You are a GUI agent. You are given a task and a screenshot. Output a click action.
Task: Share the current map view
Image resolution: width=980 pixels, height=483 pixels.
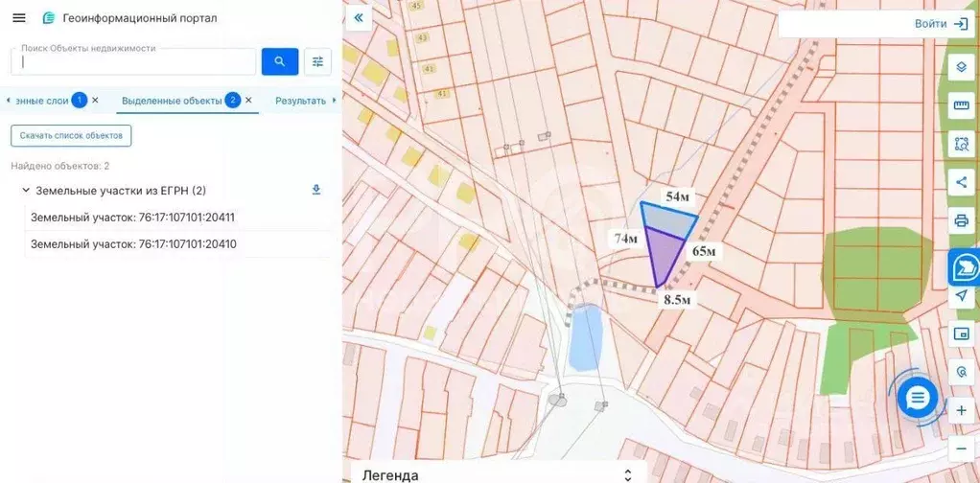point(961,182)
